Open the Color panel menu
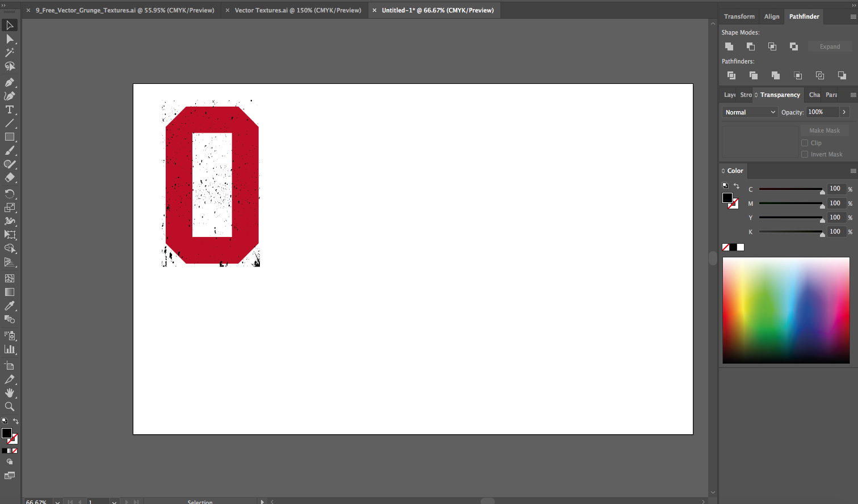 tap(853, 171)
